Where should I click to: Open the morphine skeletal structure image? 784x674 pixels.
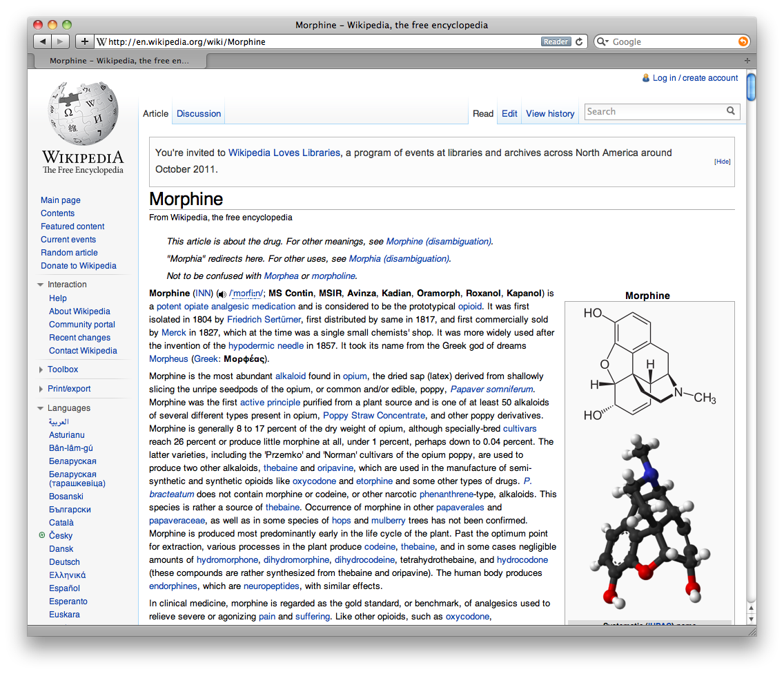[x=649, y=364]
